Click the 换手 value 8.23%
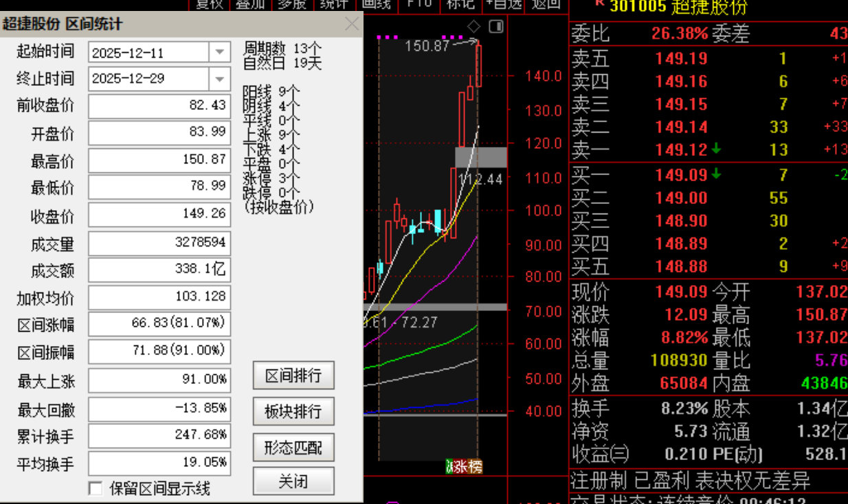 pyautogui.click(x=684, y=409)
